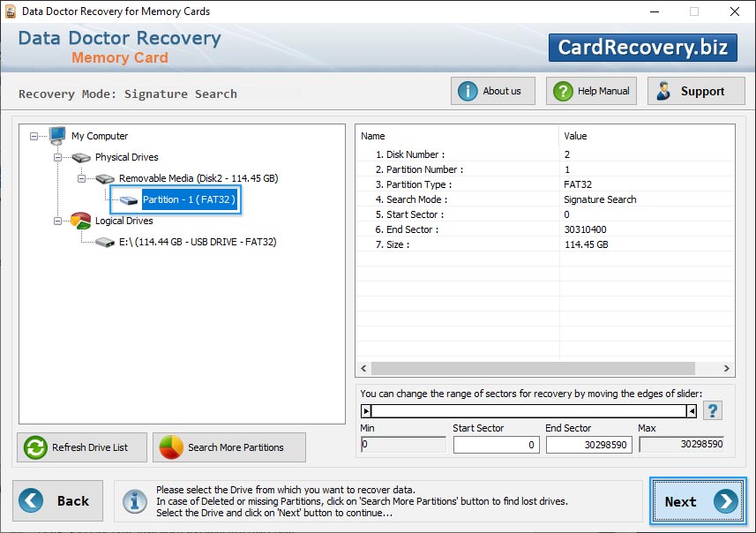Select My Computer in the drive tree
The height and width of the screenshot is (533, 756).
(100, 136)
